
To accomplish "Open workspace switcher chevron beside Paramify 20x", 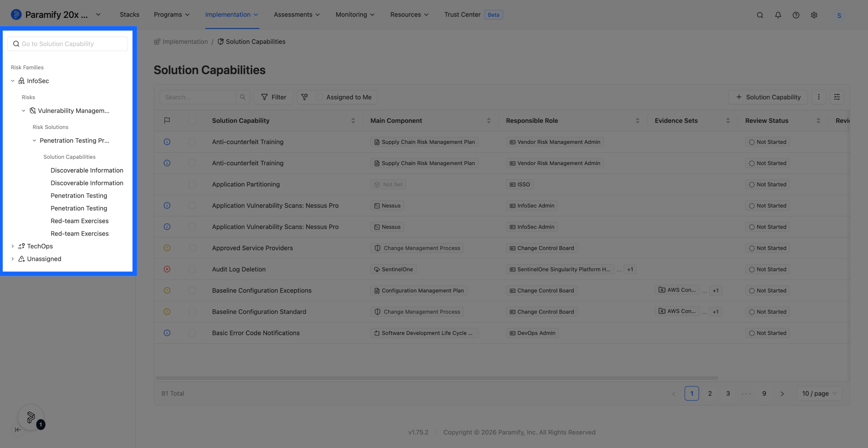I will pos(98,14).
